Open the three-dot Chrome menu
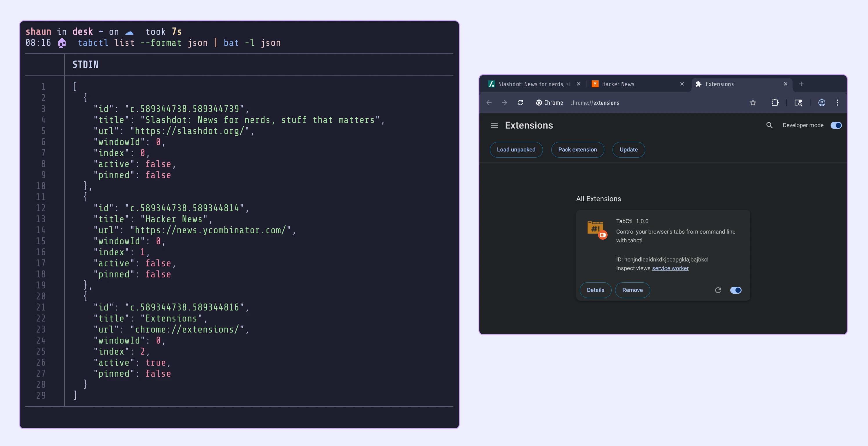This screenshot has height=446, width=868. 837,103
